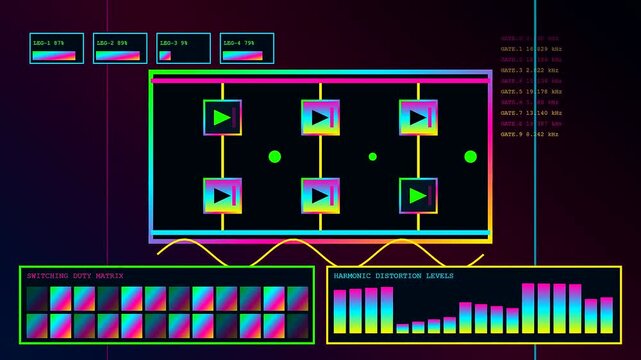Image resolution: width=641 pixels, height=360 pixels.
Task: Select the LEG-2 readout label
Action: [x=112, y=43]
